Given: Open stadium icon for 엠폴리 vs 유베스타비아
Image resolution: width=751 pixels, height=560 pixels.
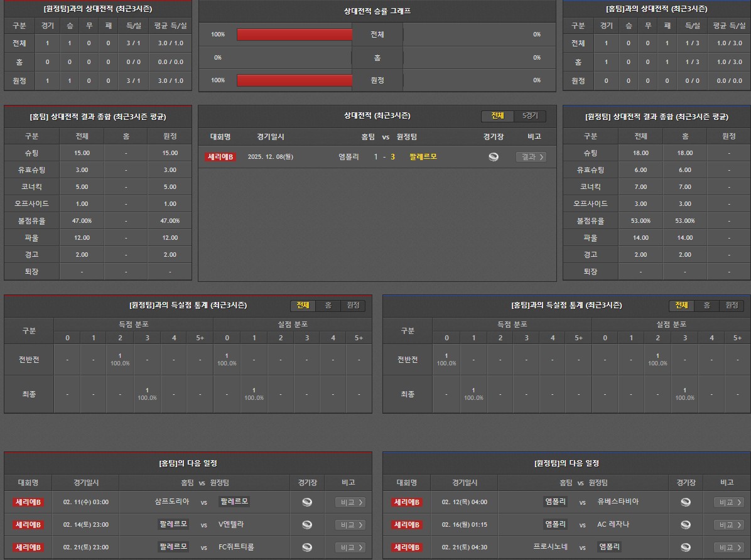Looking at the screenshot, I should (686, 502).
